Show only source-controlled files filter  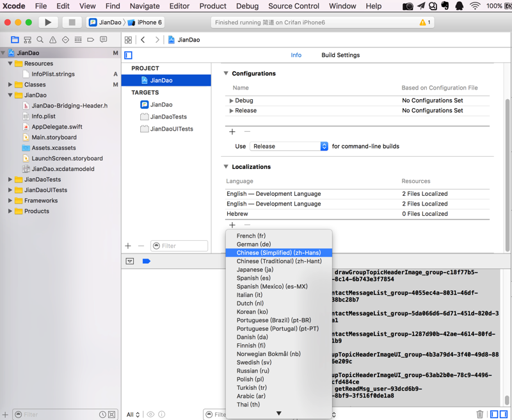[111, 415]
